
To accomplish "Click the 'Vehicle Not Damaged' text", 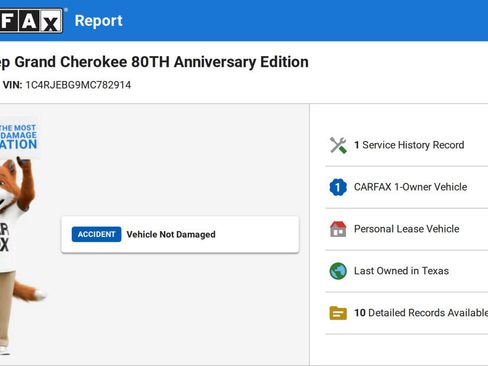I will click(171, 234).
